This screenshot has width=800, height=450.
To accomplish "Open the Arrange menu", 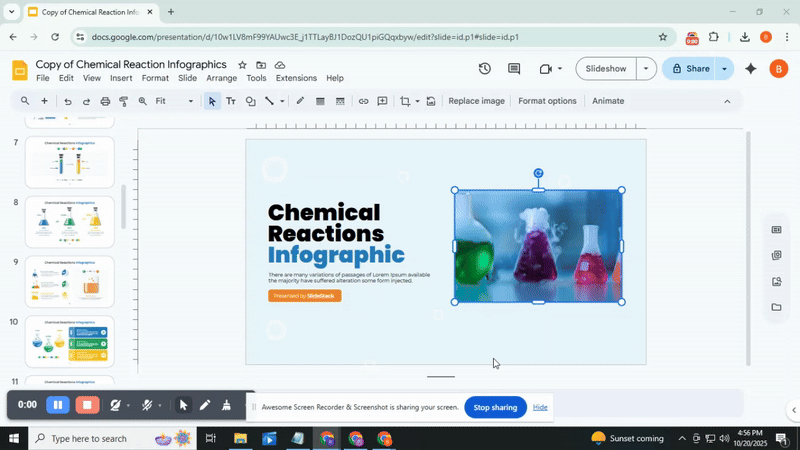I will pos(221,78).
